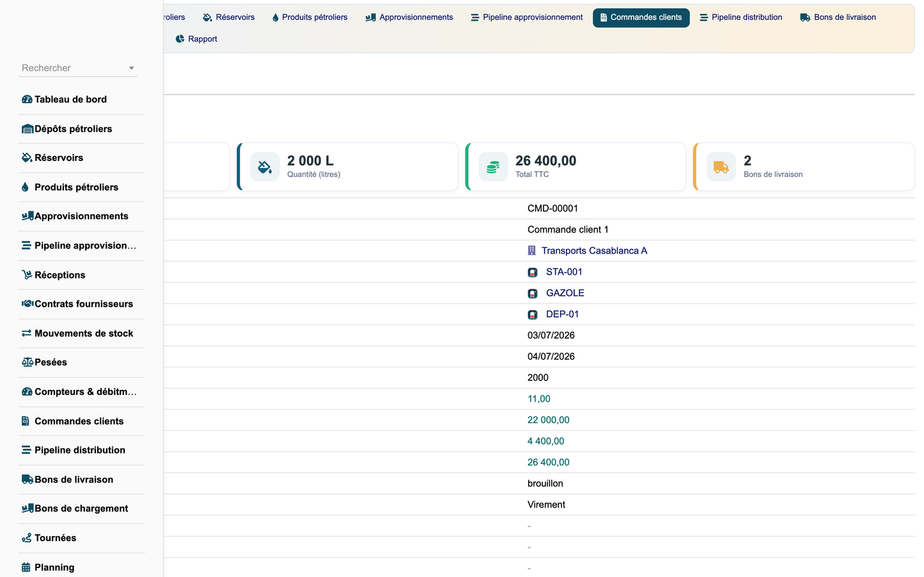Open the Pipeline approvisionnement top tab

[x=527, y=18]
